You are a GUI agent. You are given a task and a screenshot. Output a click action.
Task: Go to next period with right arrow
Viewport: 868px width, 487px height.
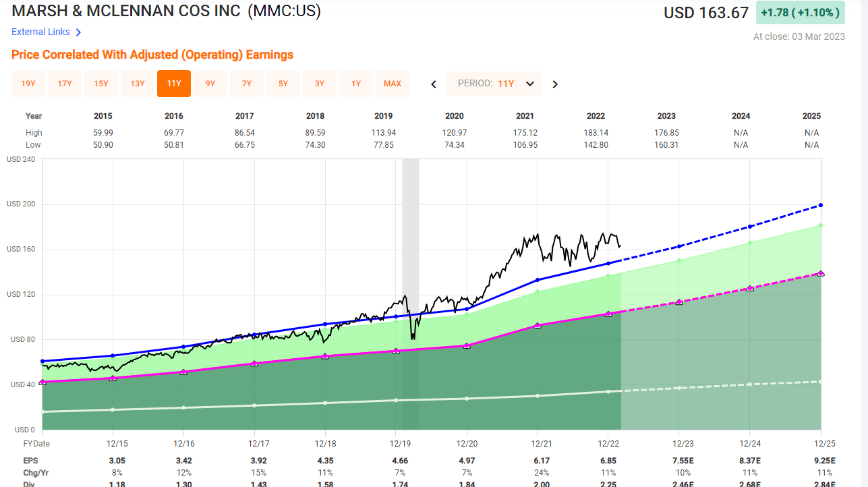click(555, 84)
